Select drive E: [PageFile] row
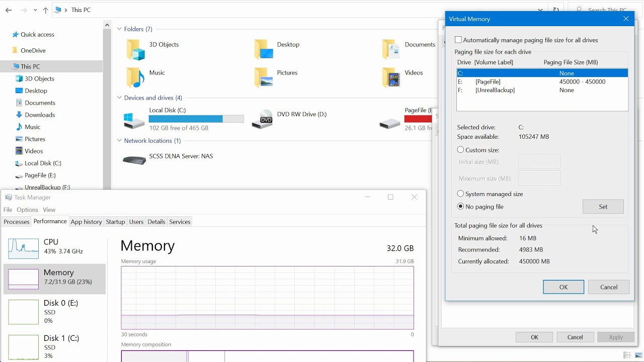 (x=542, y=82)
